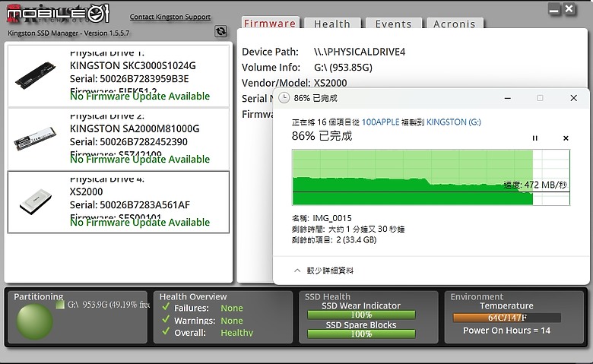The width and height of the screenshot is (593, 364).
Task: Close Kingston SSD Manager window
Action: [x=569, y=9]
